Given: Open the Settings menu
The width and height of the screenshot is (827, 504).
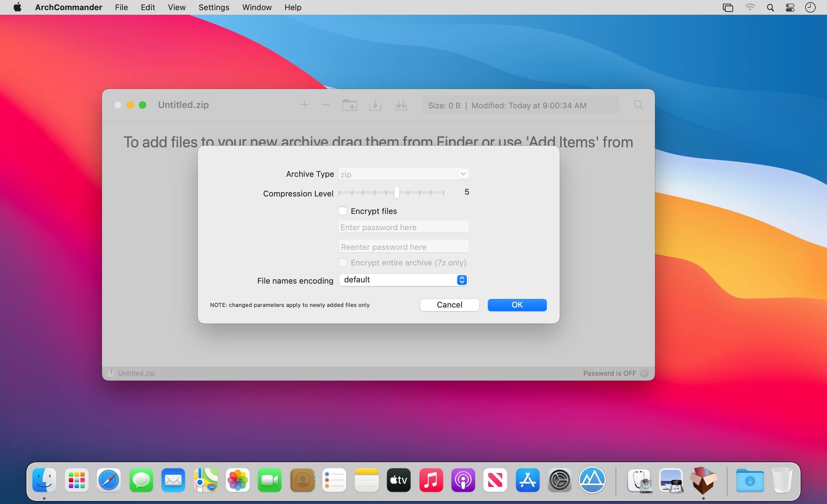Looking at the screenshot, I should [x=214, y=7].
